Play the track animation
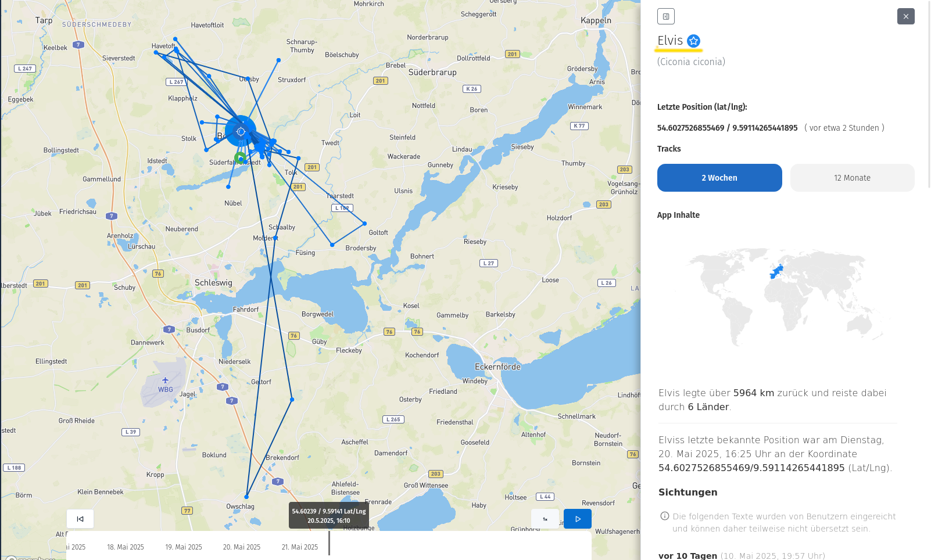Image resolution: width=931 pixels, height=560 pixels. [x=577, y=519]
